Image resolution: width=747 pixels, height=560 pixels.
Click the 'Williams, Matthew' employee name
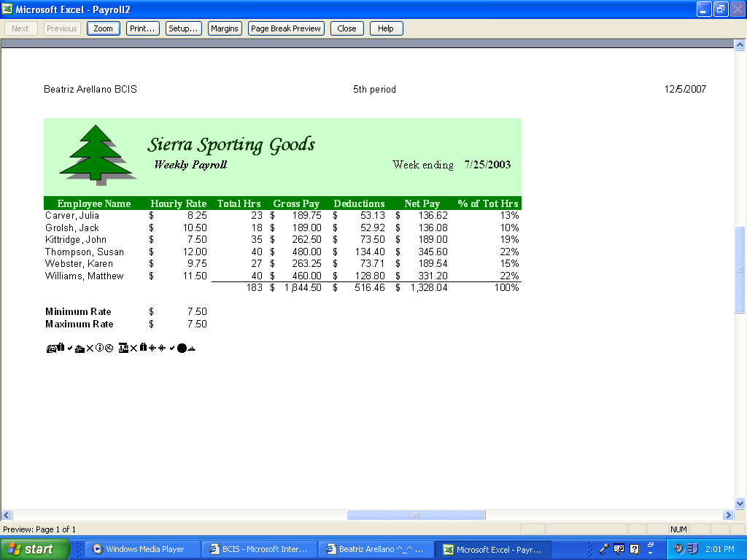click(85, 276)
